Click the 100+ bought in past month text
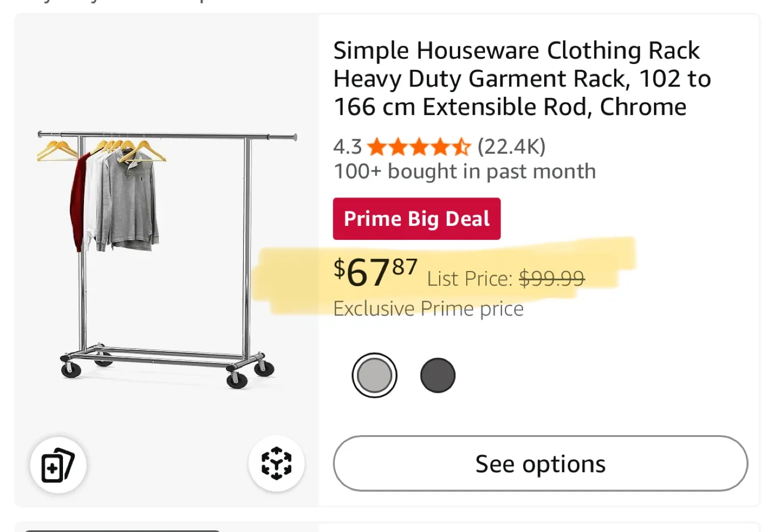 coord(464,171)
